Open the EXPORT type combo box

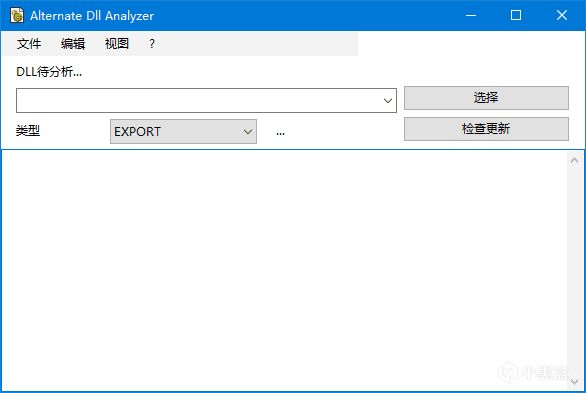click(183, 131)
